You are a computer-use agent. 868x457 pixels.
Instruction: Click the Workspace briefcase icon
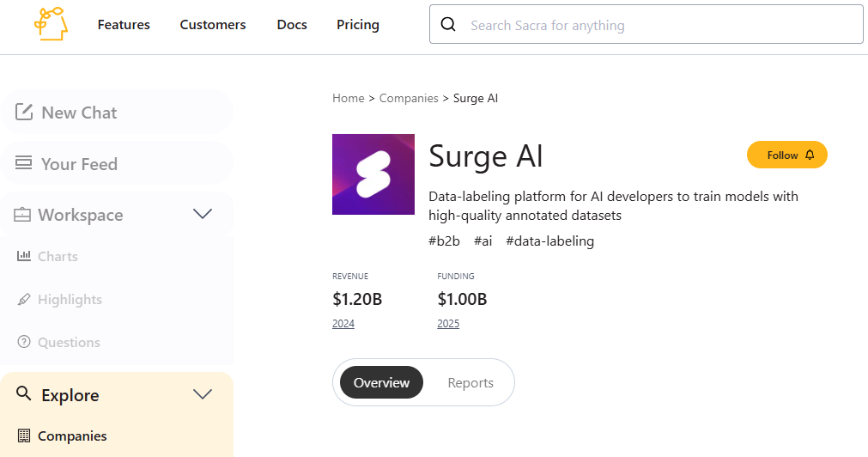click(22, 215)
